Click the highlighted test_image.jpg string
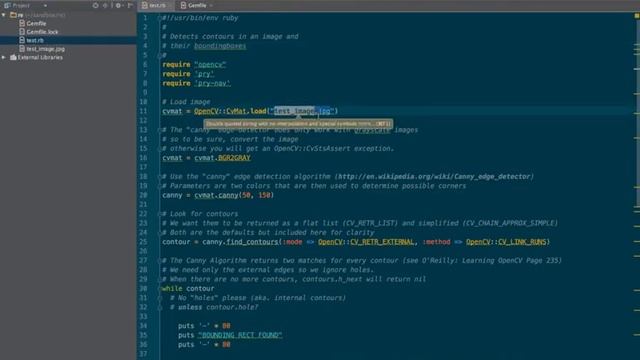Screen dimensions: 640x360 302,111
